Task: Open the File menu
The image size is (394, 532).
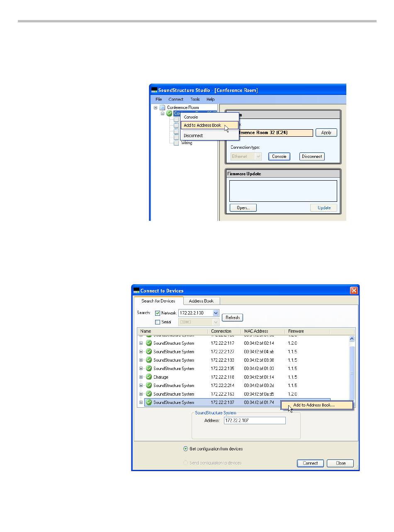Action: [x=159, y=99]
